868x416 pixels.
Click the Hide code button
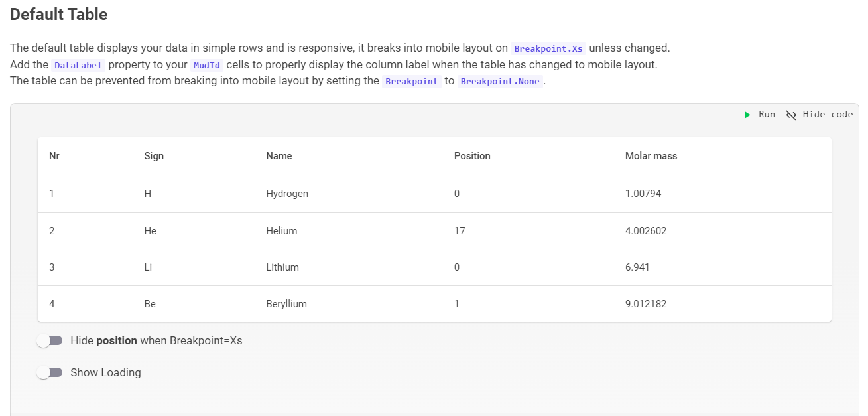click(820, 114)
